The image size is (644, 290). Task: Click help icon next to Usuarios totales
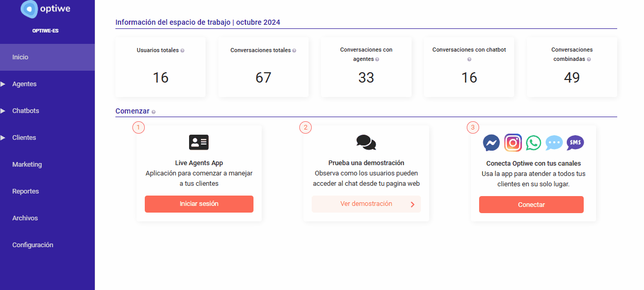pos(182,51)
